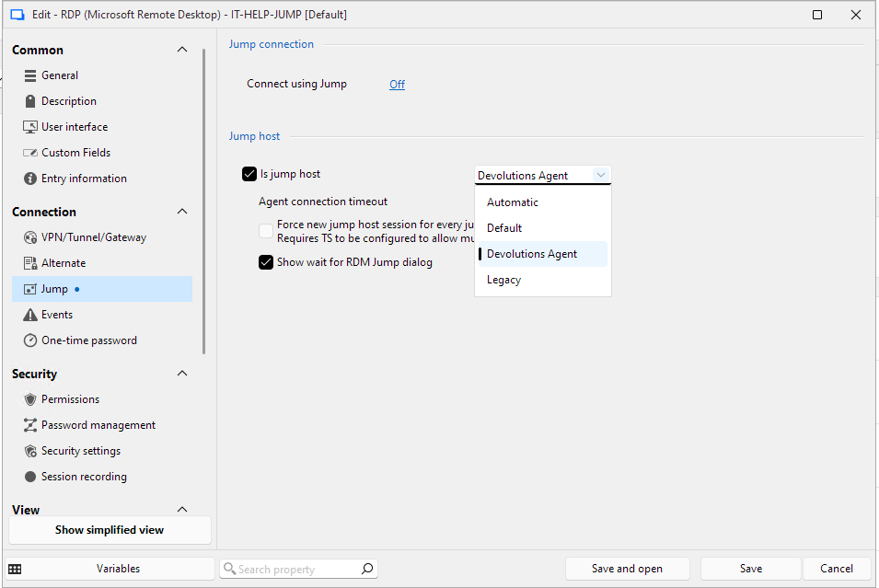The image size is (879, 588).
Task: Open VPN/Tunnel/Gateway connection settings
Action: click(x=29, y=236)
